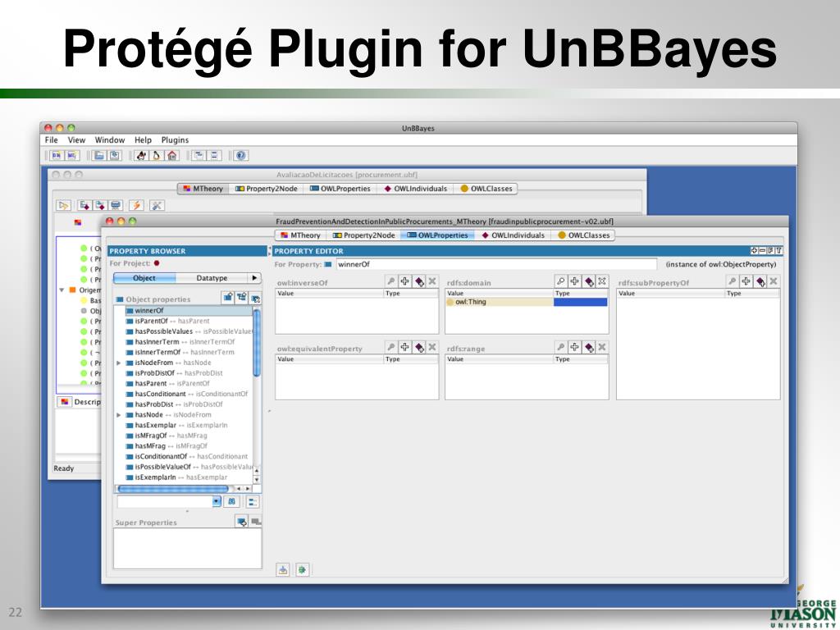The height and width of the screenshot is (630, 840).
Task: Select the Datatype property type toggle
Action: (x=212, y=278)
